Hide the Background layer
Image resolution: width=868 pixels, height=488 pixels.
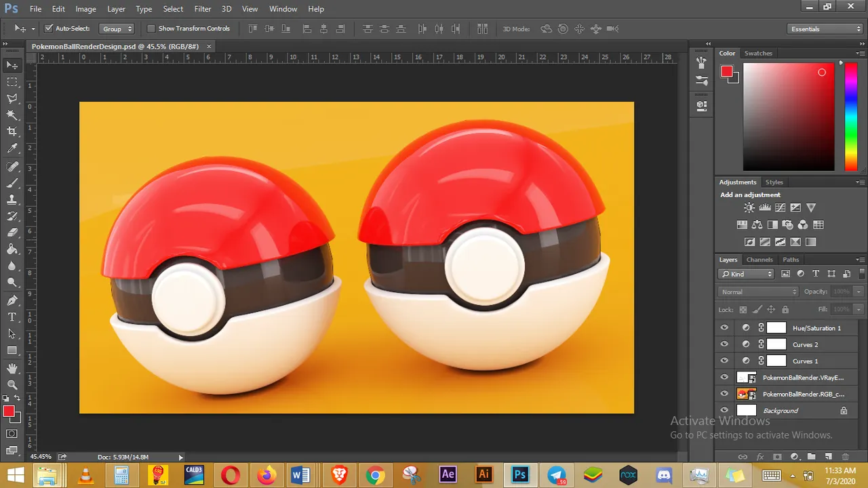click(724, 411)
